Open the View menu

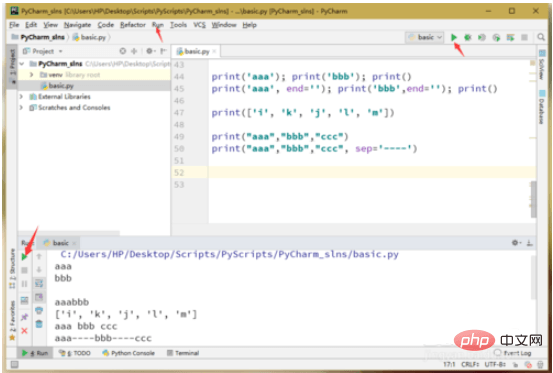50,25
